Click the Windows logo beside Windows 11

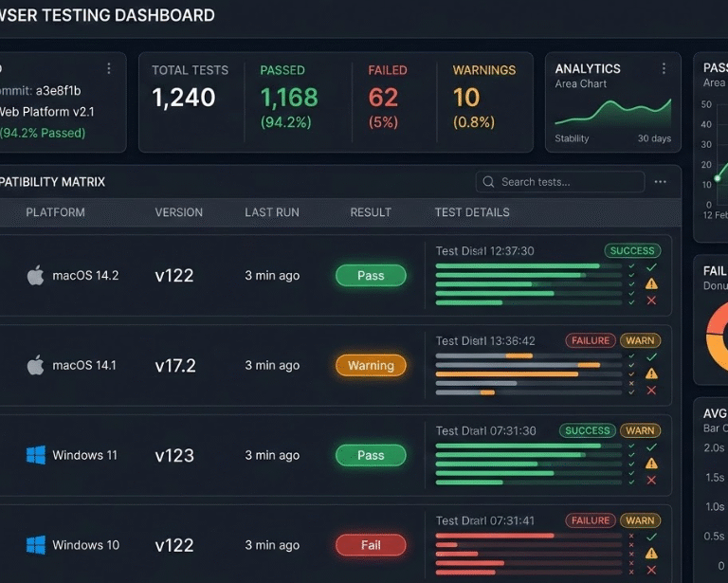(35, 455)
